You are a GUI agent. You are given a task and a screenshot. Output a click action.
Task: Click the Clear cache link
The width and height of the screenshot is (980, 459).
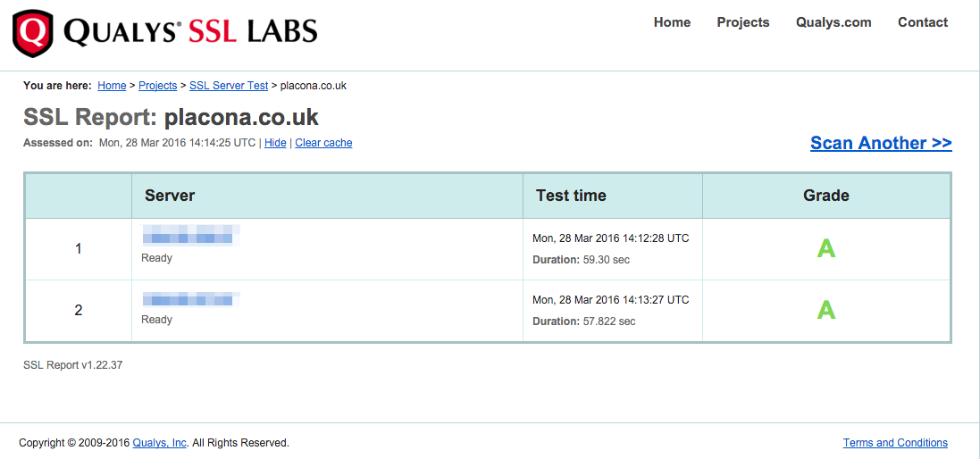tap(323, 143)
